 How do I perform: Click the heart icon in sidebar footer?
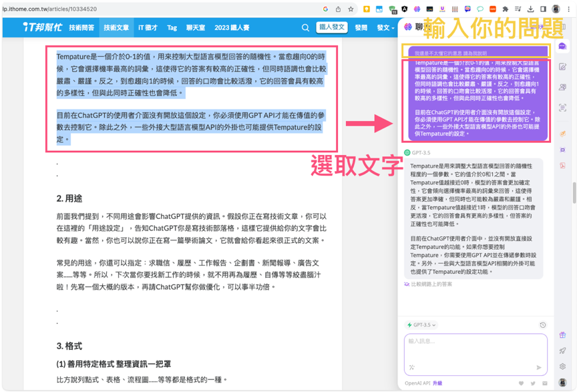[521, 383]
